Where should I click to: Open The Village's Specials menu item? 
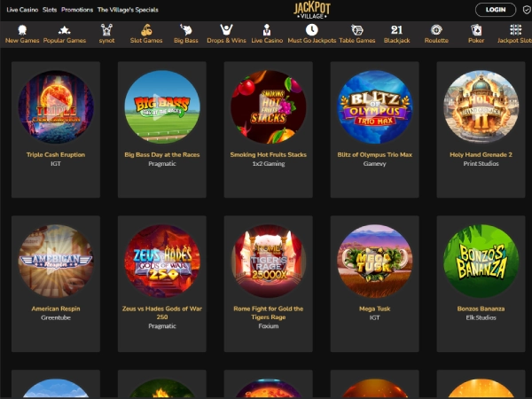point(128,10)
